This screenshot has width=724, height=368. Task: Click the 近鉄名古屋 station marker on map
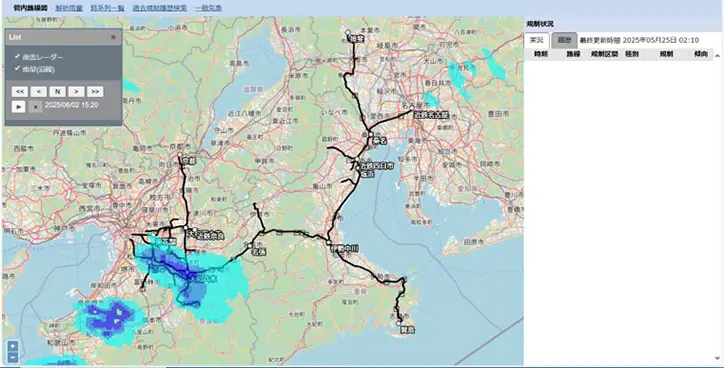pos(412,107)
